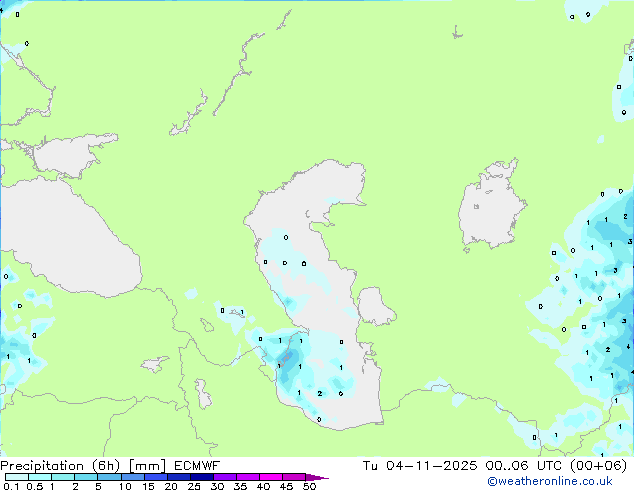Click the legend label '45'
The width and height of the screenshot is (634, 490).
pos(286,486)
